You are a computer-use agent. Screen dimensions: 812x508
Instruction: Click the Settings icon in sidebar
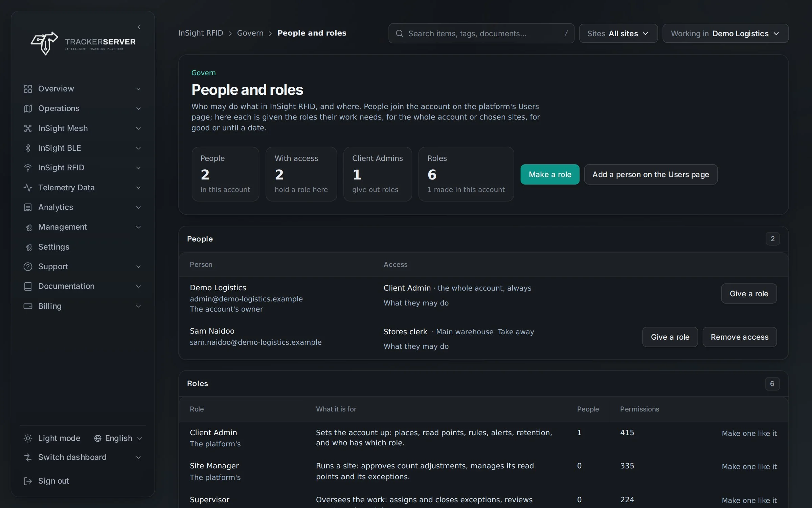(29, 247)
